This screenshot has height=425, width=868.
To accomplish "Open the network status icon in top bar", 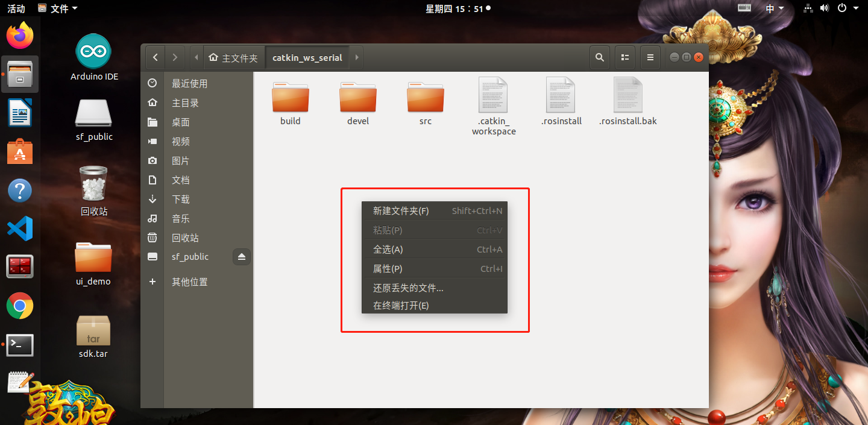I will point(809,8).
